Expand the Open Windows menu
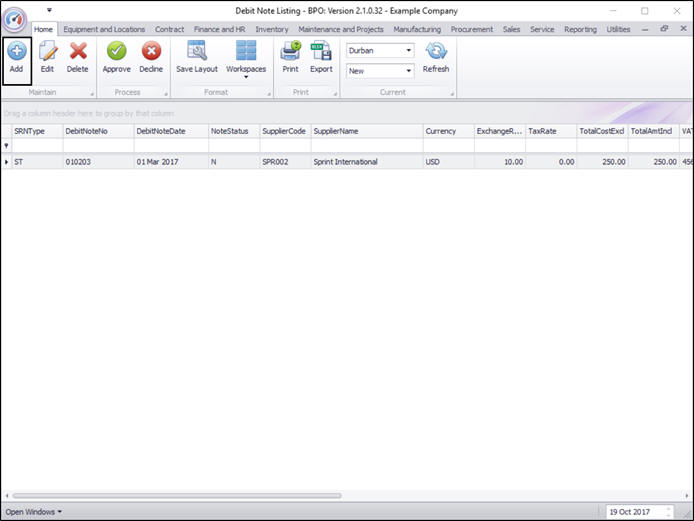The width and height of the screenshot is (694, 521). click(34, 512)
